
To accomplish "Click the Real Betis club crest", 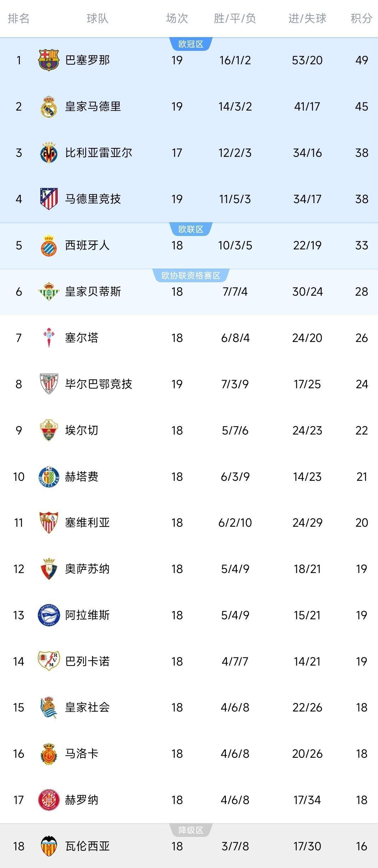I will click(48, 291).
